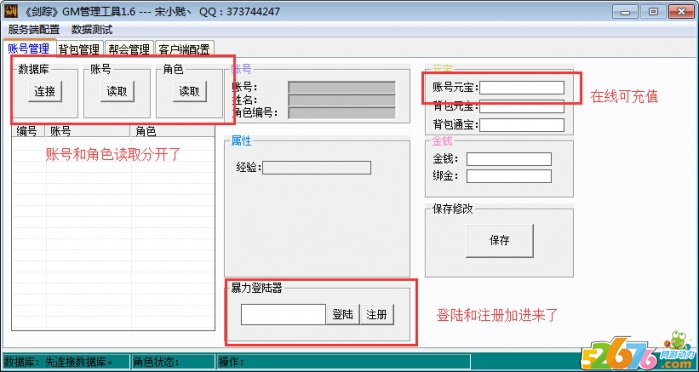Image resolution: width=699 pixels, height=372 pixels.
Task: Switch to the 帮会管理 tab
Action: point(130,49)
